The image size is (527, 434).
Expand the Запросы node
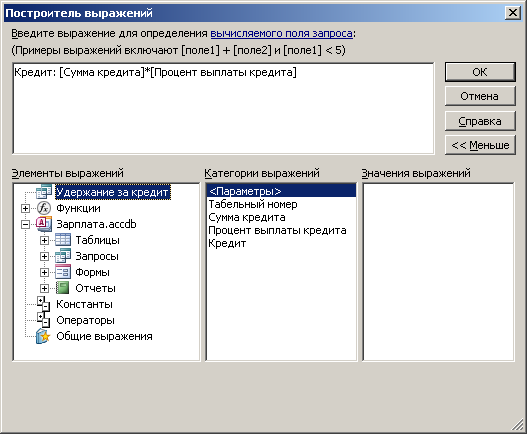[x=44, y=256]
